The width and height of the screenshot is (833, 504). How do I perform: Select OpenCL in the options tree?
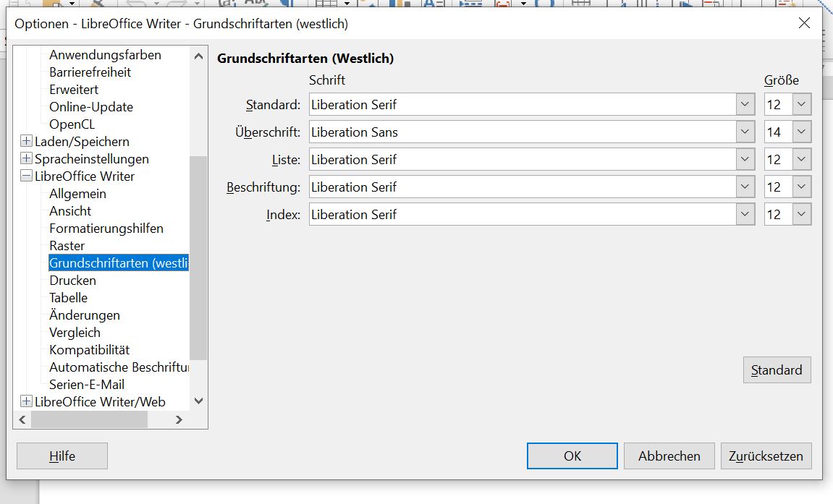72,124
